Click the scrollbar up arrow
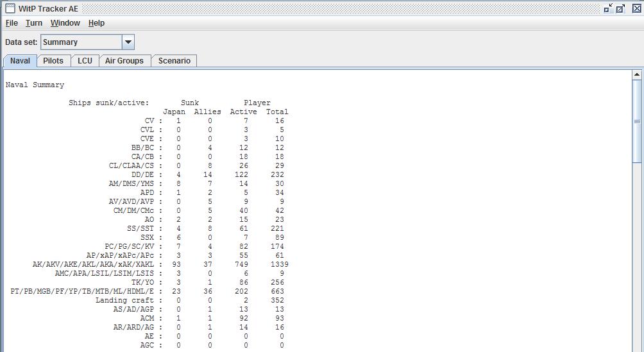644x352 pixels. pyautogui.click(x=636, y=75)
